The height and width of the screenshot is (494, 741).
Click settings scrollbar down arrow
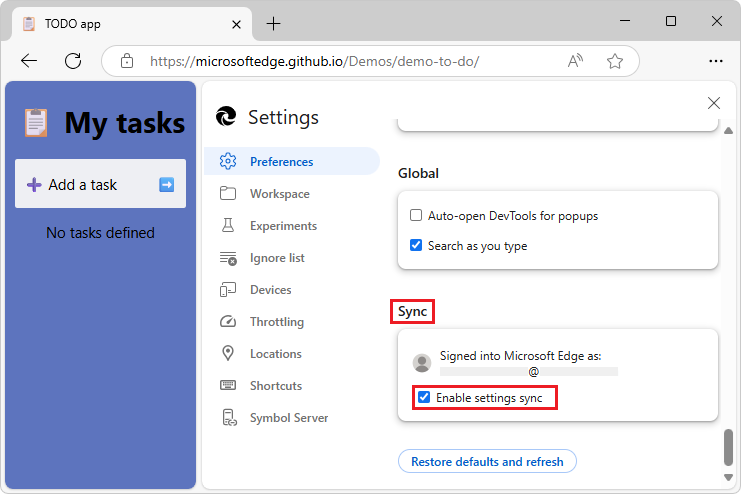click(x=728, y=477)
